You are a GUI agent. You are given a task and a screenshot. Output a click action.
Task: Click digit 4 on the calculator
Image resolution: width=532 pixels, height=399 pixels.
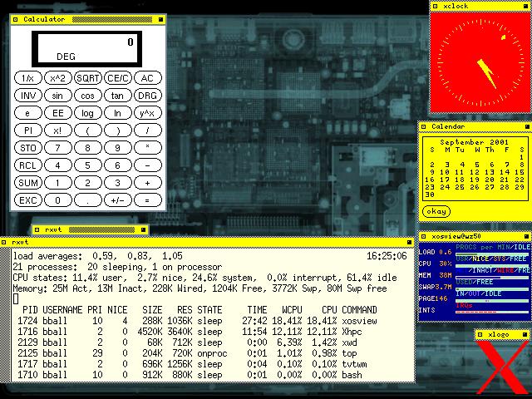tap(58, 165)
